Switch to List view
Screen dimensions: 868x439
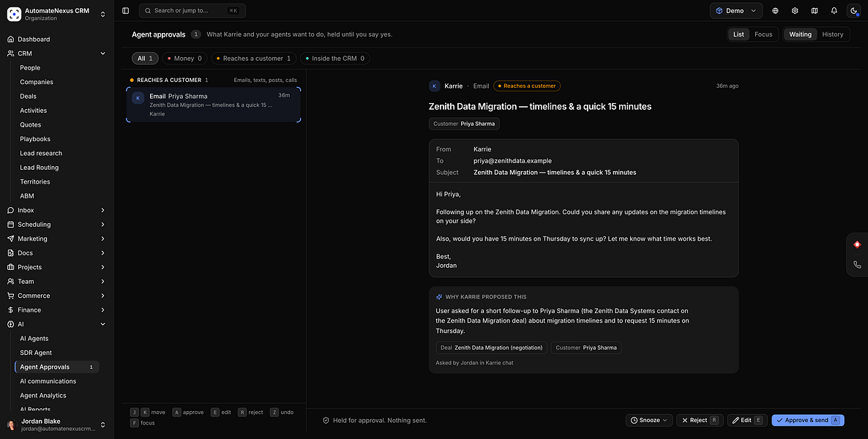[x=738, y=34]
